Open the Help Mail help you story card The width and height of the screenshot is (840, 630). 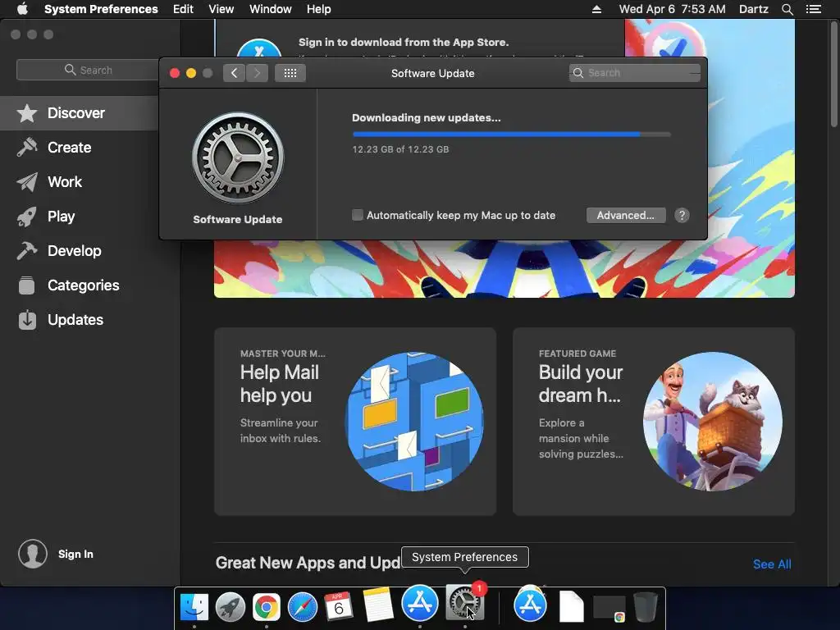pos(355,422)
